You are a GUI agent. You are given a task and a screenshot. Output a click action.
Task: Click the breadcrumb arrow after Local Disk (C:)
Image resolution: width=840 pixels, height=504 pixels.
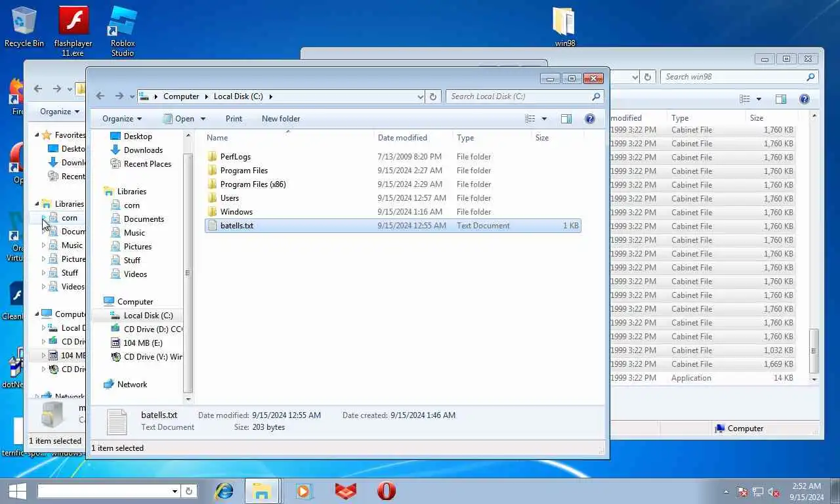[270, 96]
